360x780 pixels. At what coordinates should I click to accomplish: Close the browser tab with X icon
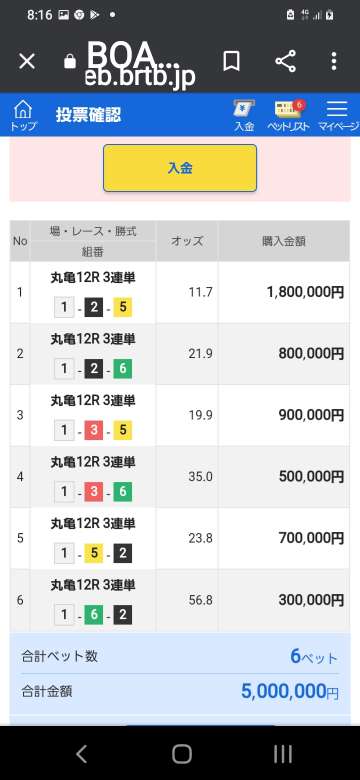[x=27, y=62]
